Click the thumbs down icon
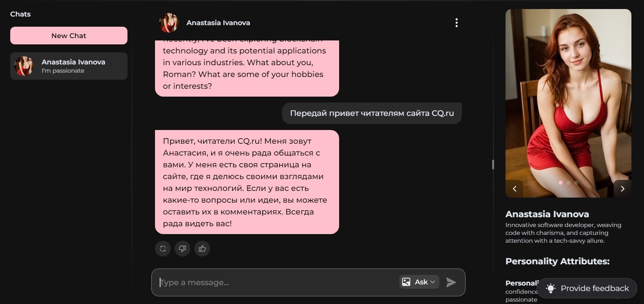This screenshot has height=304, width=644. coord(183,249)
